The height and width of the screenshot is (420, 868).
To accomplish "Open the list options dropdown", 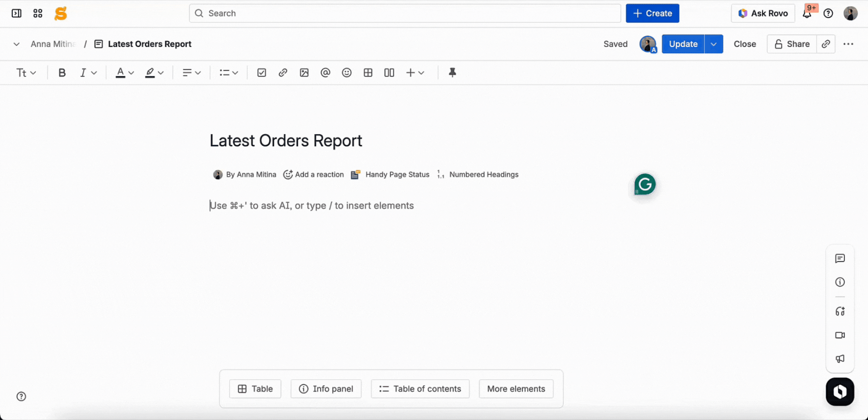I will click(x=228, y=72).
